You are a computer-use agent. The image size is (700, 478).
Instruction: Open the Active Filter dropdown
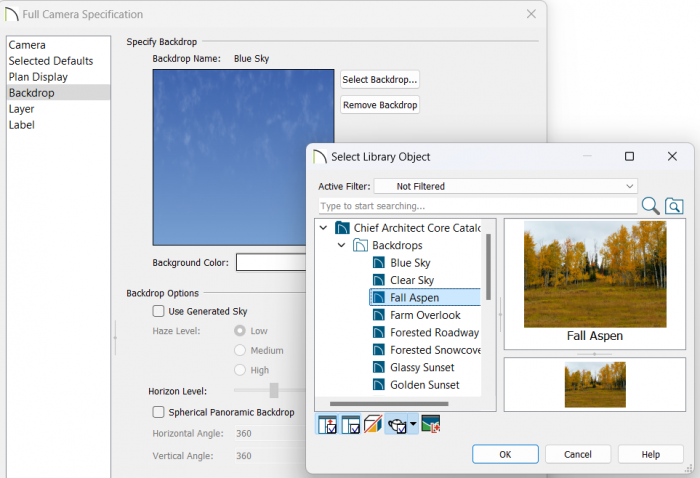point(505,186)
